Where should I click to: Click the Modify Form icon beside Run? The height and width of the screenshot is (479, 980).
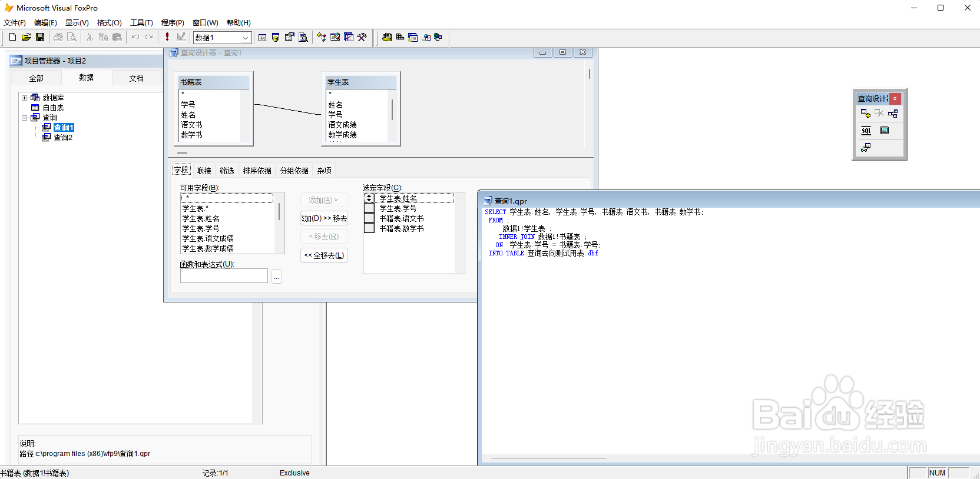click(x=181, y=37)
